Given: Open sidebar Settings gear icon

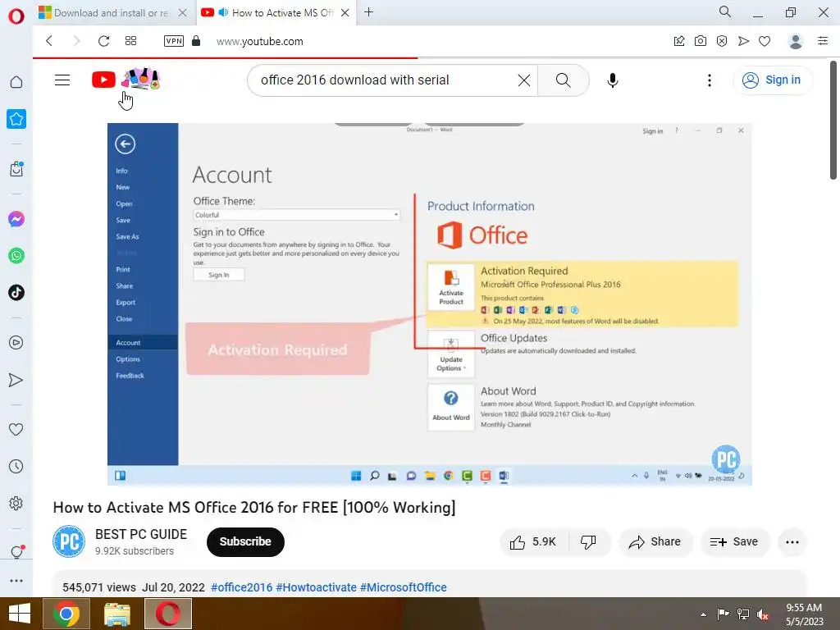Looking at the screenshot, I should coord(16,503).
